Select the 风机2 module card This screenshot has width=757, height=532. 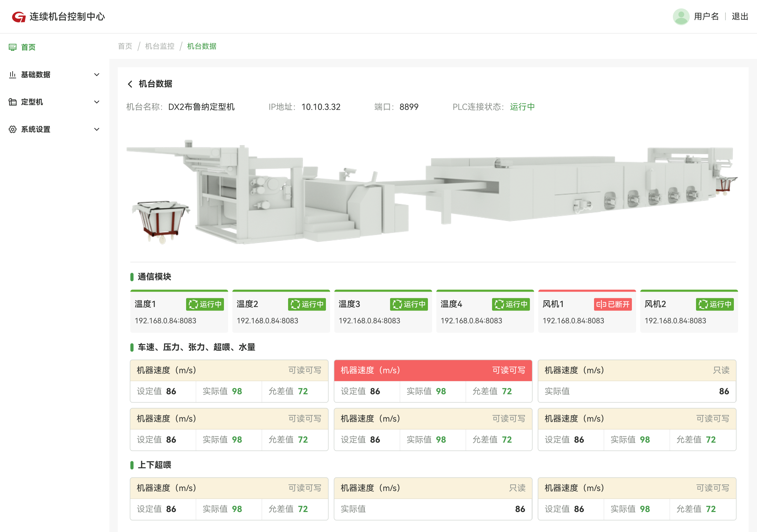pyautogui.click(x=689, y=311)
